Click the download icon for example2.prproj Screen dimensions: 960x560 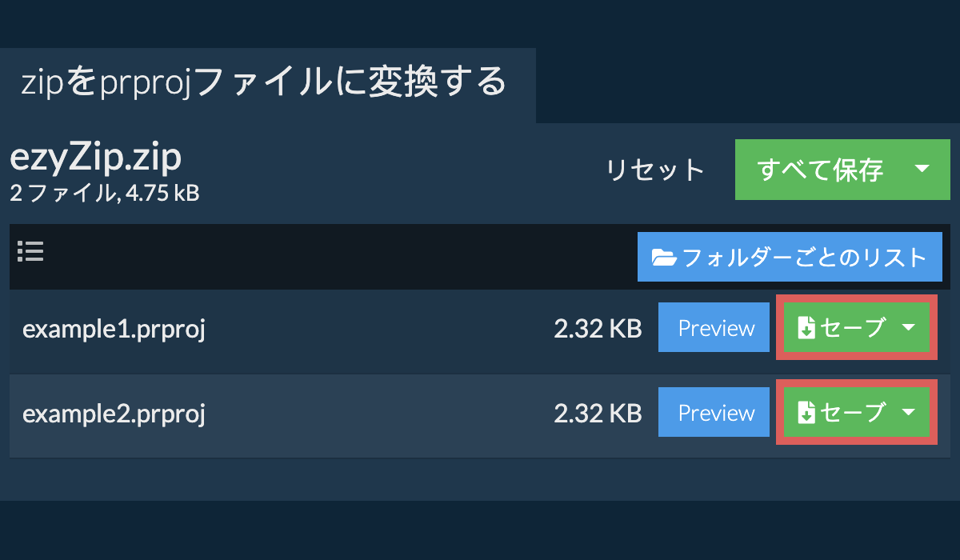pos(806,413)
